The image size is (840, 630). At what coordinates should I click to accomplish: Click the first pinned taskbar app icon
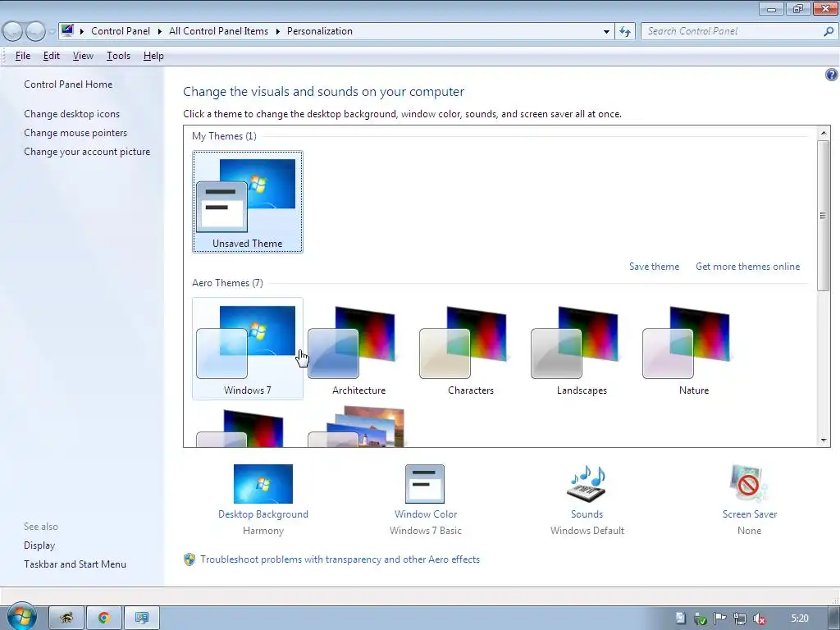[x=66, y=618]
